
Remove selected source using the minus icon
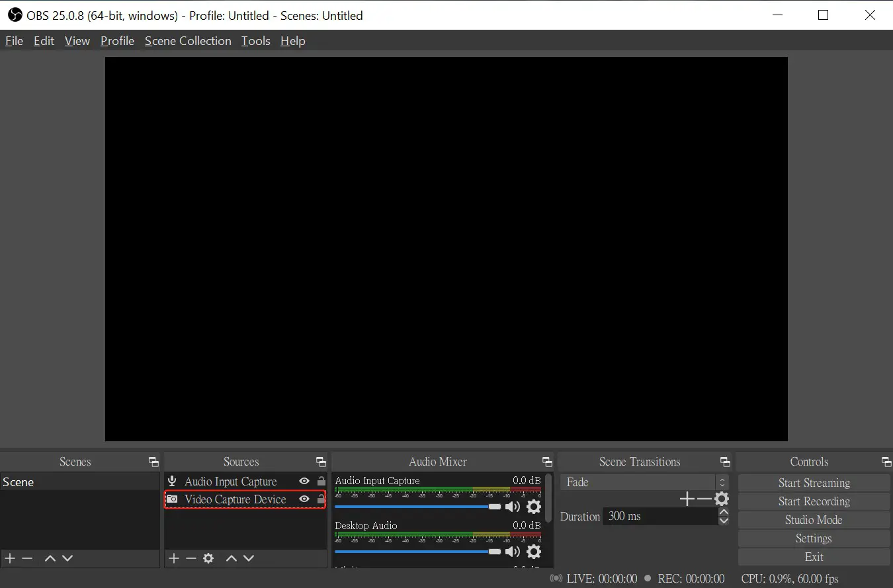tap(191, 558)
